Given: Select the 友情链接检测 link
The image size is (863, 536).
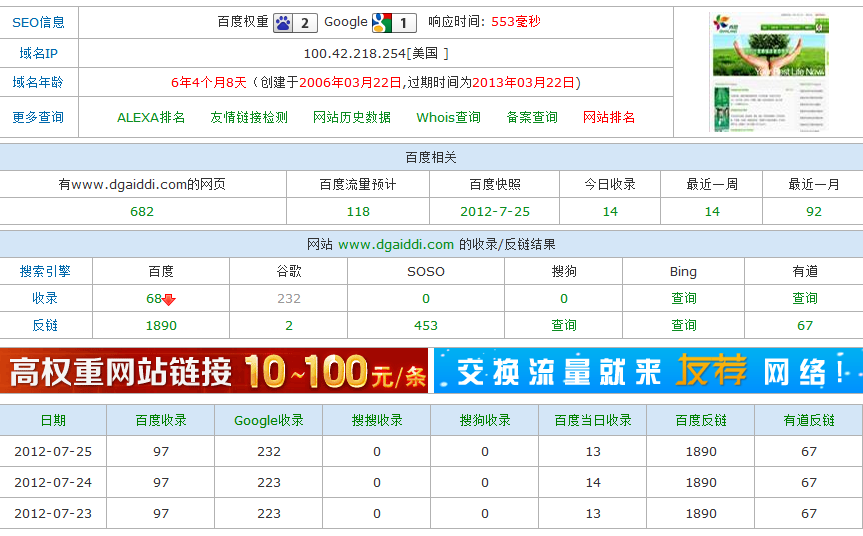Looking at the screenshot, I should tap(249, 117).
